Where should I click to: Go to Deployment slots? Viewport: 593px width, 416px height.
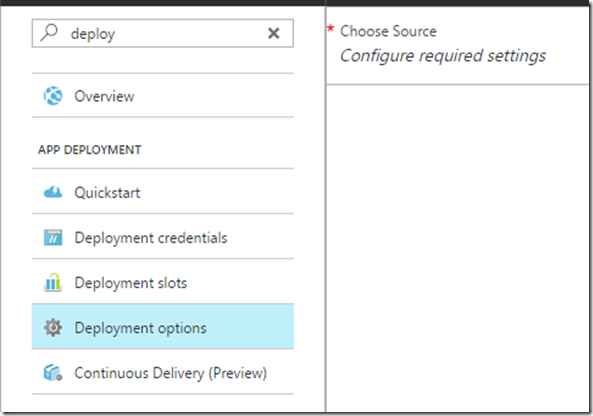pyautogui.click(x=163, y=282)
